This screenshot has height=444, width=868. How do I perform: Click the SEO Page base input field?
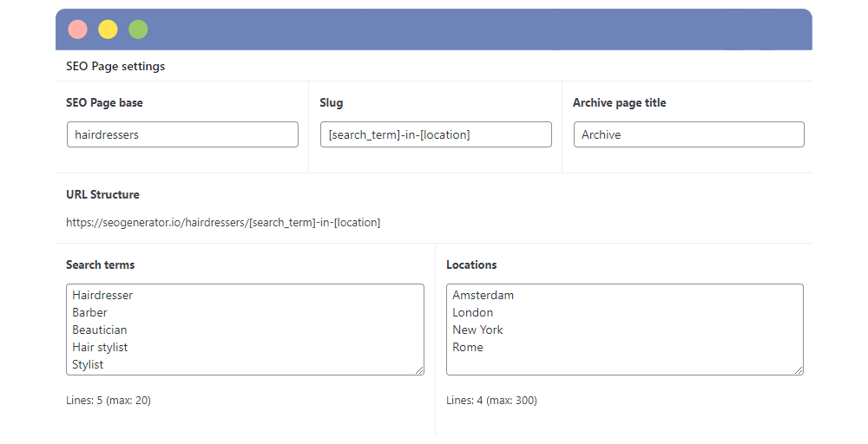pyautogui.click(x=182, y=134)
